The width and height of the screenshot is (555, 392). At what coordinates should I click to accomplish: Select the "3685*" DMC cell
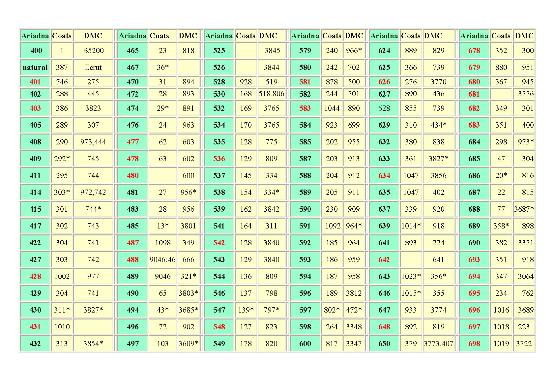tap(189, 310)
